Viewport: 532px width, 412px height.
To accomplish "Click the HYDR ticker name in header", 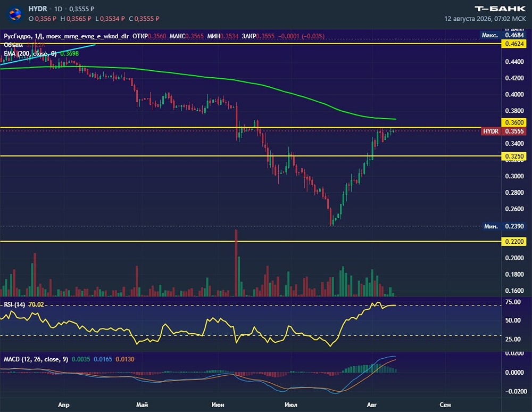I will (38, 9).
